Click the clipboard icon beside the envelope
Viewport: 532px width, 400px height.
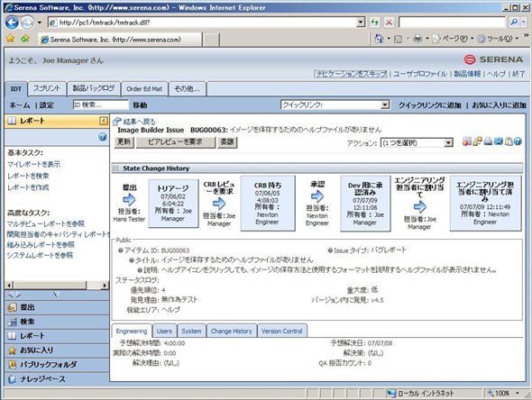tap(509, 141)
